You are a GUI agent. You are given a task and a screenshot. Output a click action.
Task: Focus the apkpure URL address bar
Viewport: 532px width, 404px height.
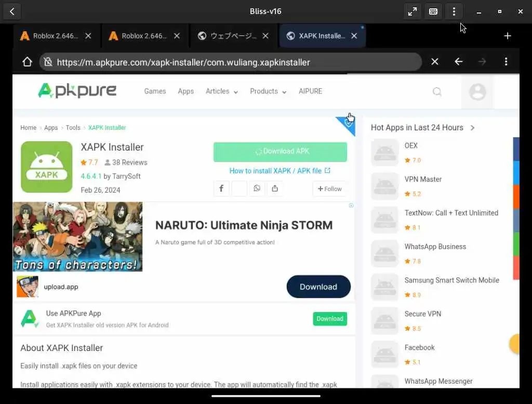pyautogui.click(x=231, y=62)
